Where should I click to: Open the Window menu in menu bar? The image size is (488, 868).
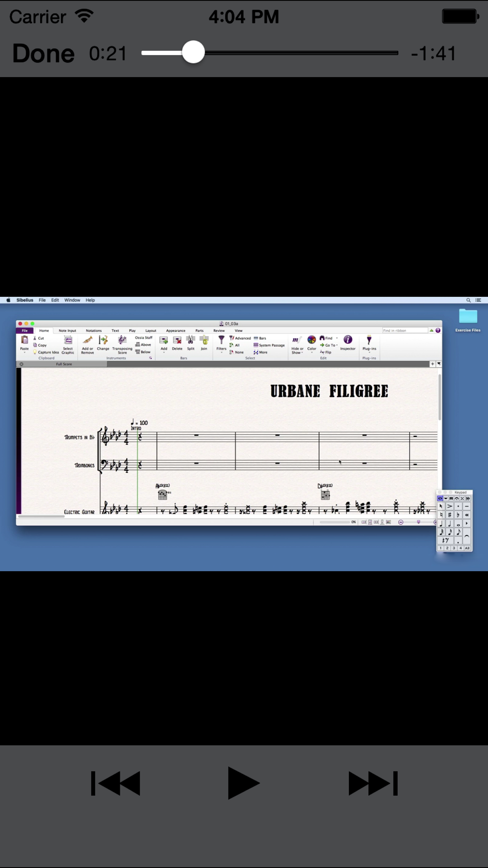72,300
